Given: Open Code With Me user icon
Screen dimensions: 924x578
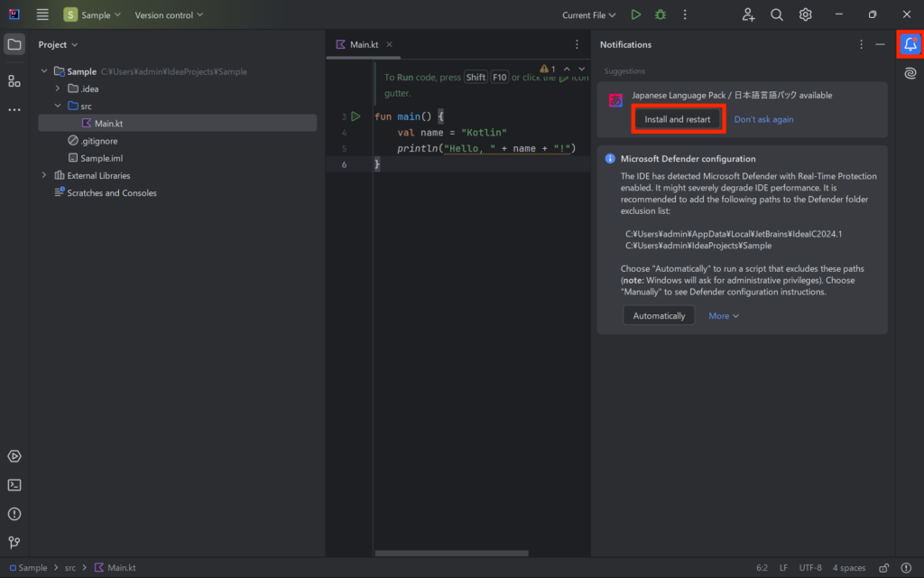Looking at the screenshot, I should coord(748,14).
